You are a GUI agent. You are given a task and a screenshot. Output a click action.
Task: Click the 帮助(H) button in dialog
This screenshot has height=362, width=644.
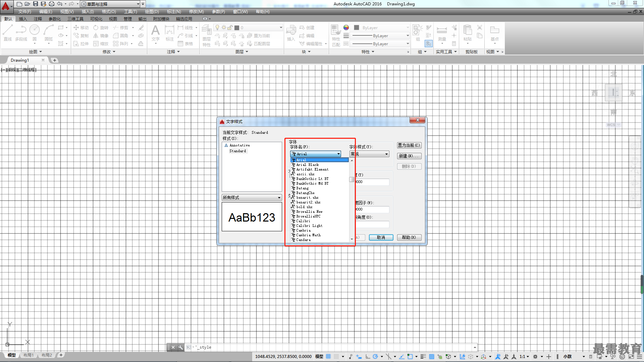coord(409,237)
